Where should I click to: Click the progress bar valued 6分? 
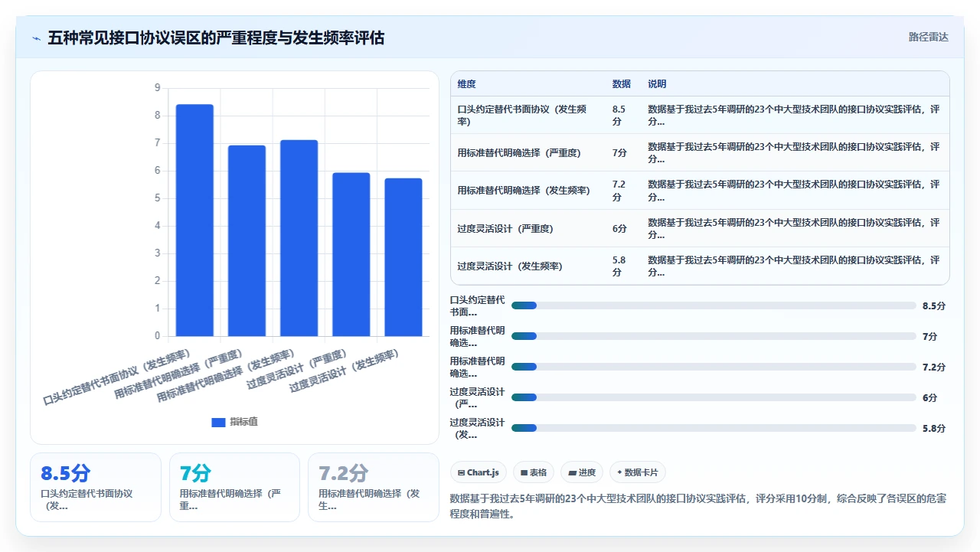click(714, 397)
